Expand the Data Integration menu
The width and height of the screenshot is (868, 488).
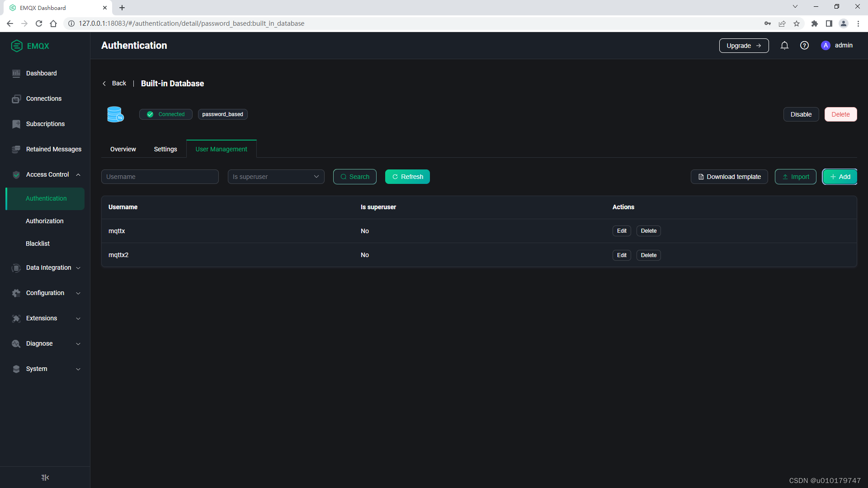pyautogui.click(x=48, y=267)
